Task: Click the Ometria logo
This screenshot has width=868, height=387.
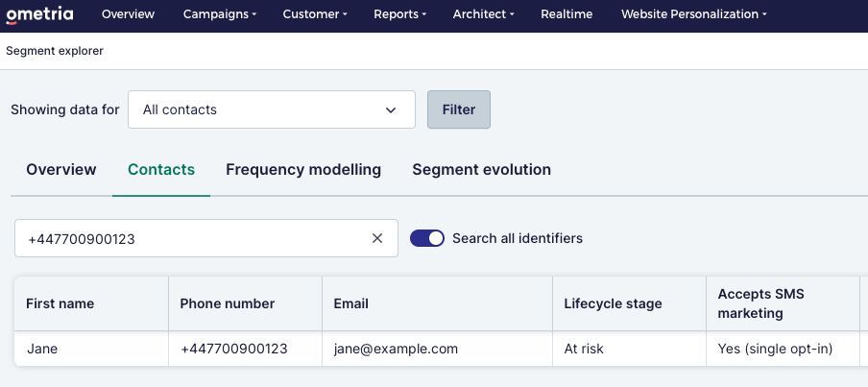Action: coord(39,14)
